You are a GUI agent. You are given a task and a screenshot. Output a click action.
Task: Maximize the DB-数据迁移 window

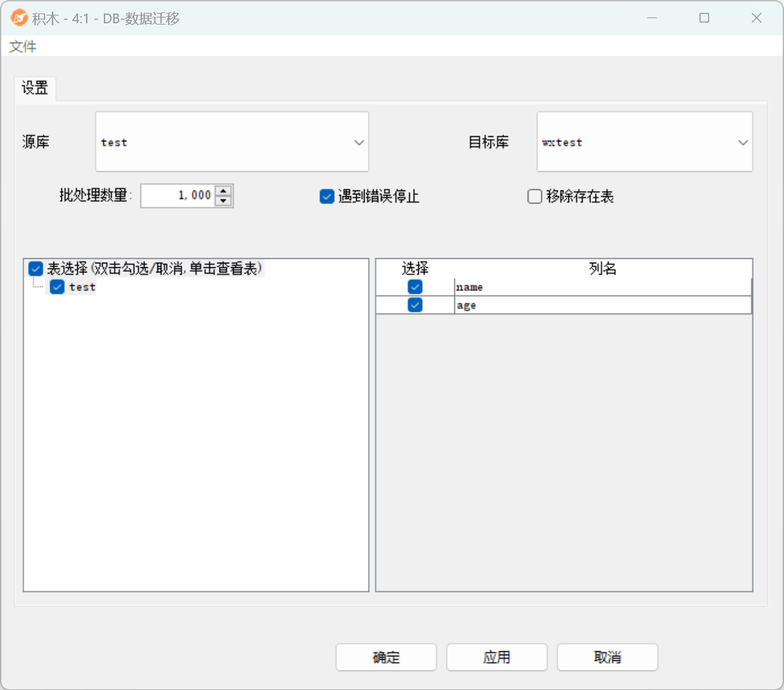click(x=704, y=18)
